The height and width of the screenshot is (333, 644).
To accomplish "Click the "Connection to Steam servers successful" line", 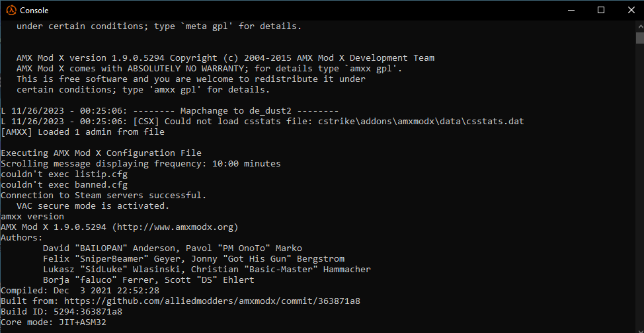I will tap(103, 195).
